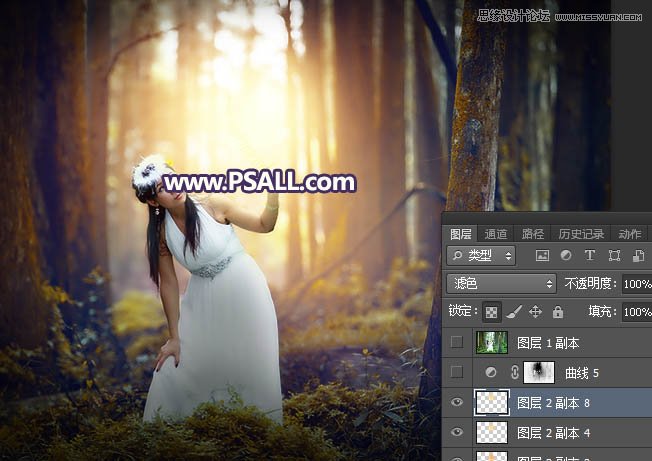Toggle lock position move icon
This screenshot has height=461, width=652.
tap(535, 312)
